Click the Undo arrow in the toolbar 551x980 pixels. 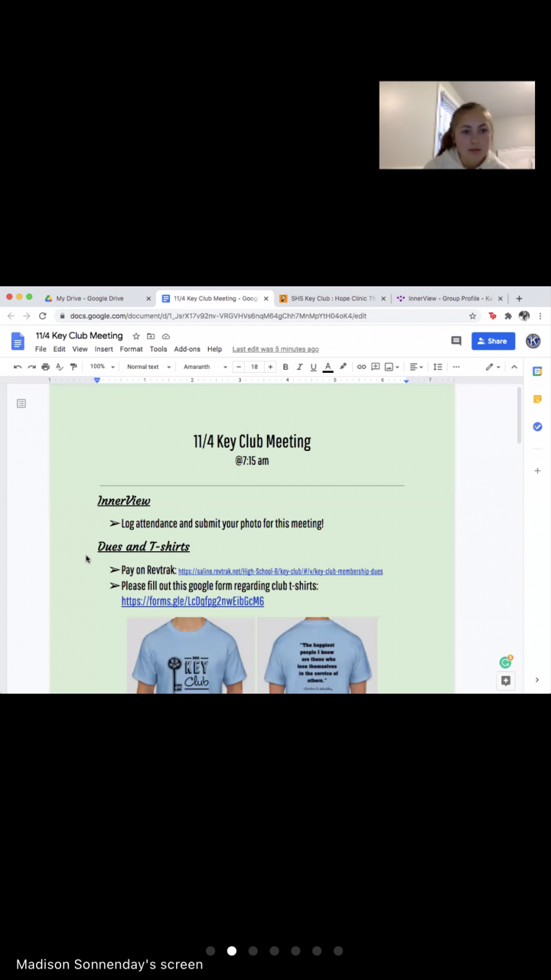18,367
